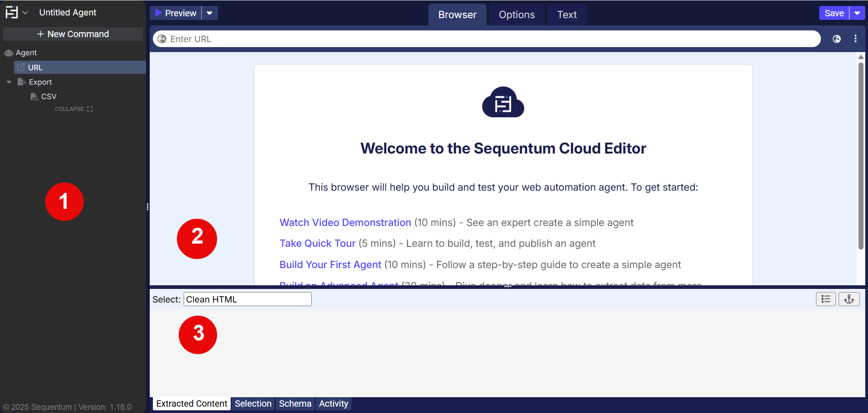The height and width of the screenshot is (413, 868).
Task: Click the CSV file icon in tree
Action: point(34,96)
